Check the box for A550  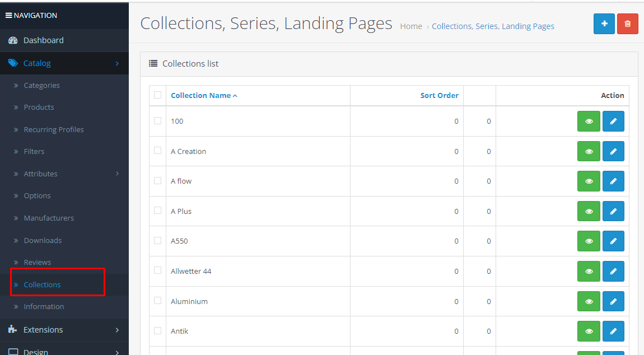tap(158, 240)
